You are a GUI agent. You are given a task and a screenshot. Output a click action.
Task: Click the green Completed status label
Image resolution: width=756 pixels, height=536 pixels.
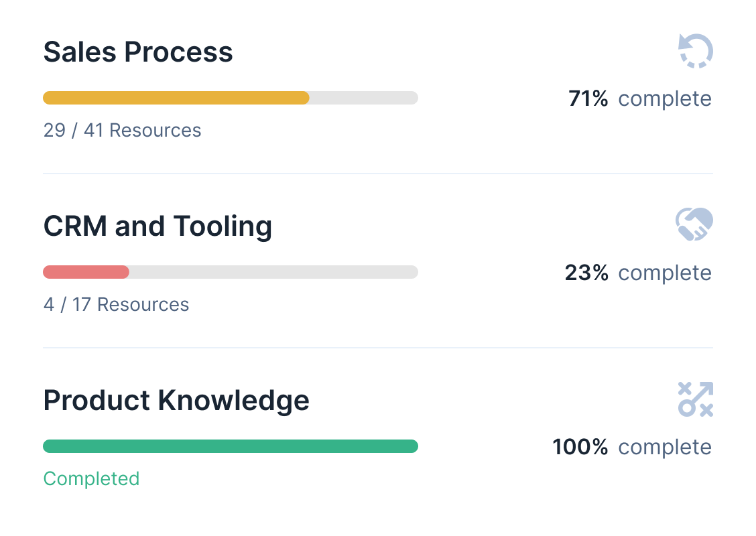tap(91, 478)
